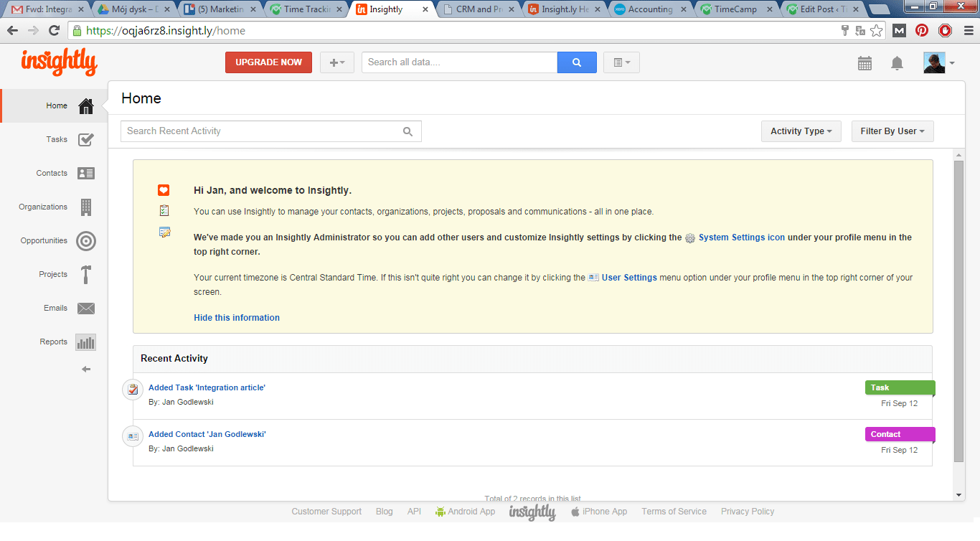Click the green Task label tag
Screen dimensions: 980x541
point(900,387)
